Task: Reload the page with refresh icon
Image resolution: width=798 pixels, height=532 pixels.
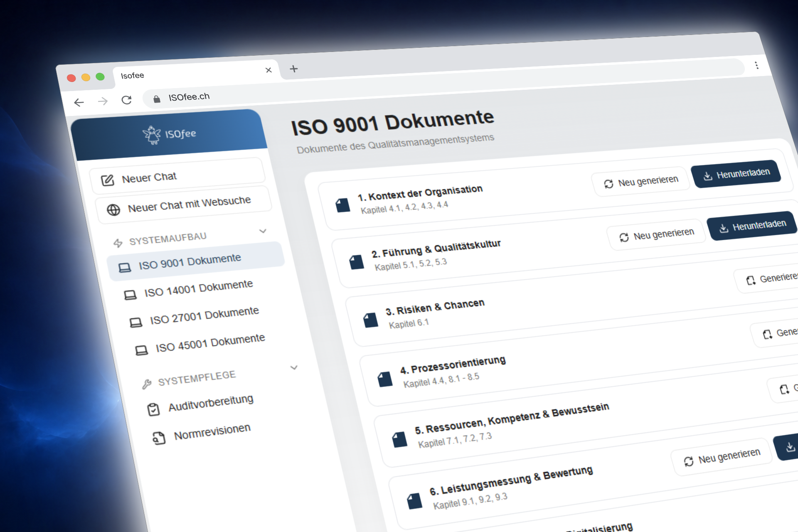Action: click(x=126, y=100)
